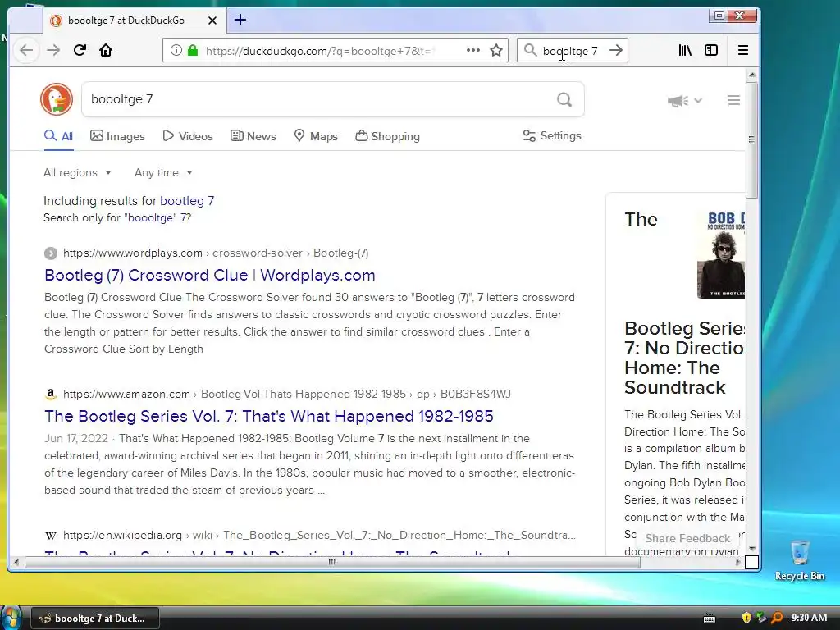
Task: Open Firefox hamburger application menu
Action: [743, 50]
